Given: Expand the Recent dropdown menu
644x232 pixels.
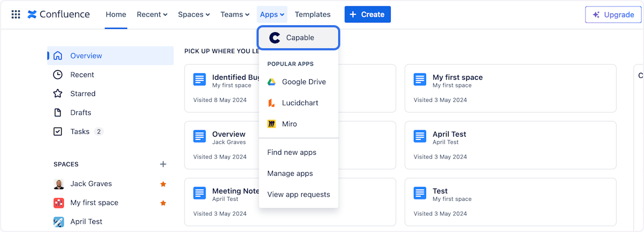Looking at the screenshot, I should click(x=152, y=14).
